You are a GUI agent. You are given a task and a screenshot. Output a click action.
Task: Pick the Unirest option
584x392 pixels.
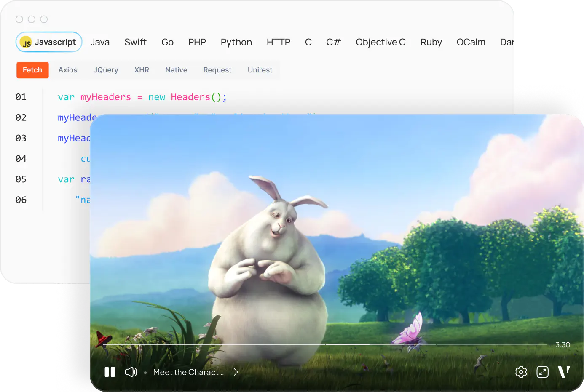[x=260, y=70]
